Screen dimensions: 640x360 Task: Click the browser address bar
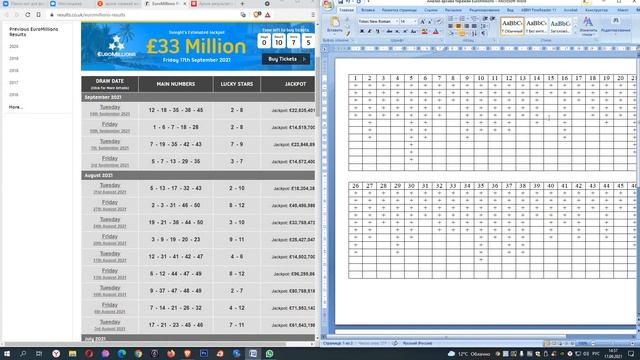[143, 15]
